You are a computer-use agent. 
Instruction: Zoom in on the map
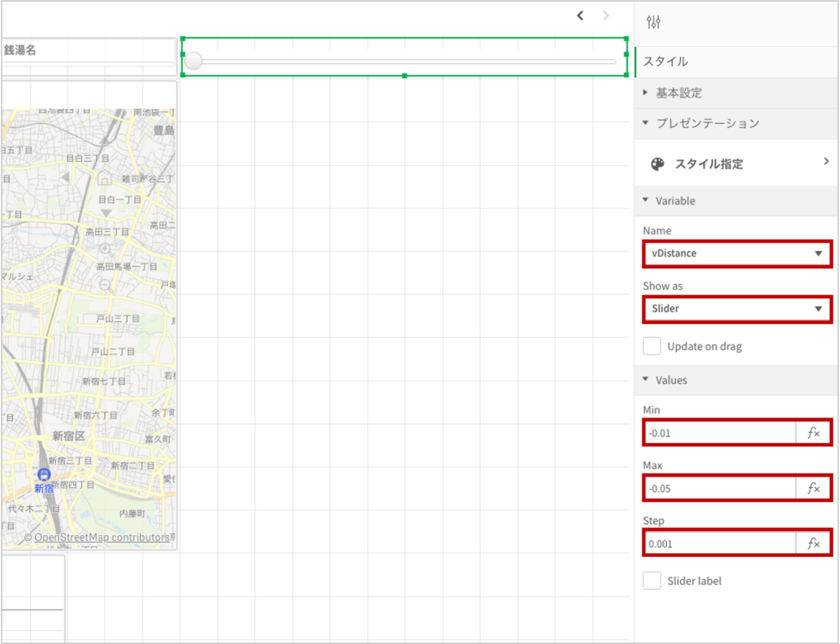click(105, 249)
